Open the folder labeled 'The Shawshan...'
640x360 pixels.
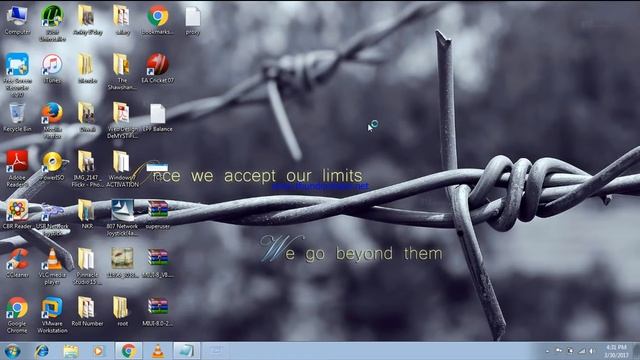tap(122, 72)
